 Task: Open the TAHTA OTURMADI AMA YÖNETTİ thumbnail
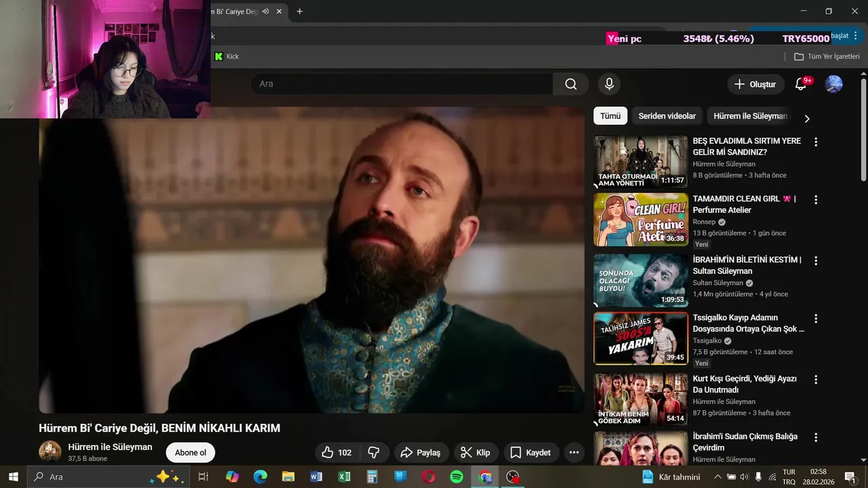pyautogui.click(x=641, y=162)
